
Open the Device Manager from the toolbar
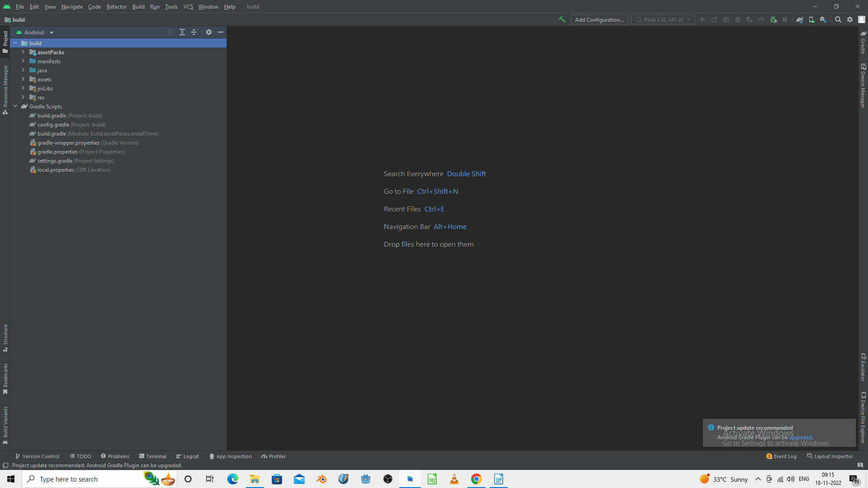pos(811,19)
